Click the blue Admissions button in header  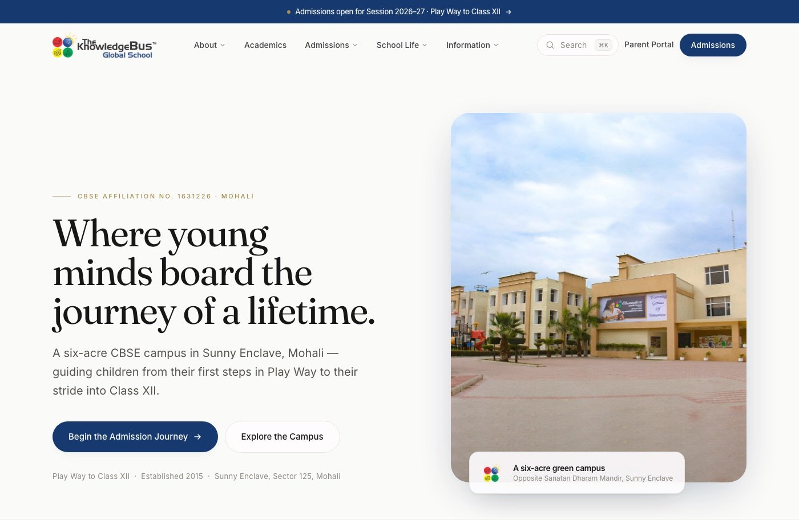click(713, 45)
